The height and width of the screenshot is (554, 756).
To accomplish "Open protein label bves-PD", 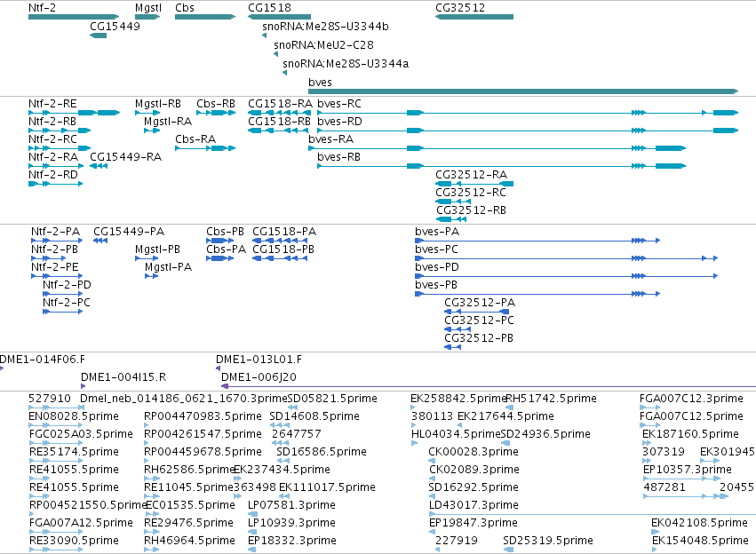I will 437,267.
